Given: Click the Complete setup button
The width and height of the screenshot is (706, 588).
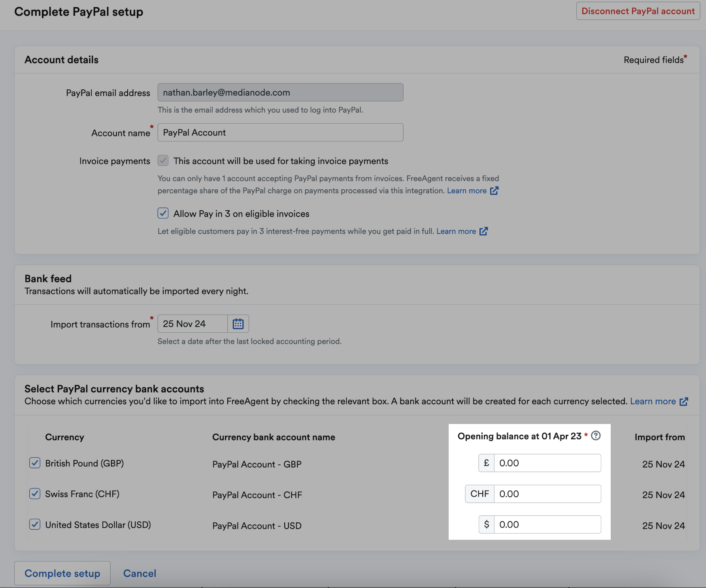Looking at the screenshot, I should (62, 573).
